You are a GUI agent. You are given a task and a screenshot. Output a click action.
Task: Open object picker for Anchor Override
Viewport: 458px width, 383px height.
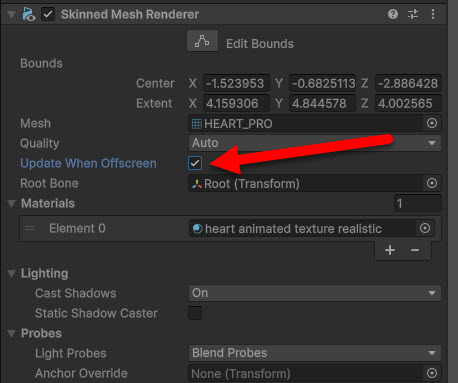tap(432, 373)
